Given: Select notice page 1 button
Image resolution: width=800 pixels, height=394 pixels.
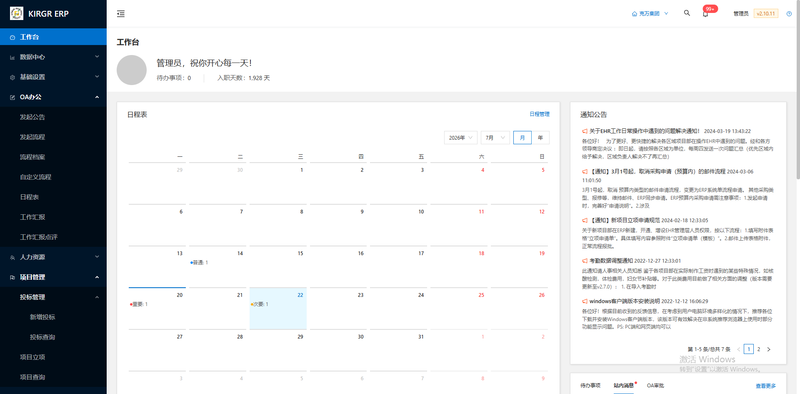Looking at the screenshot, I should coord(749,350).
